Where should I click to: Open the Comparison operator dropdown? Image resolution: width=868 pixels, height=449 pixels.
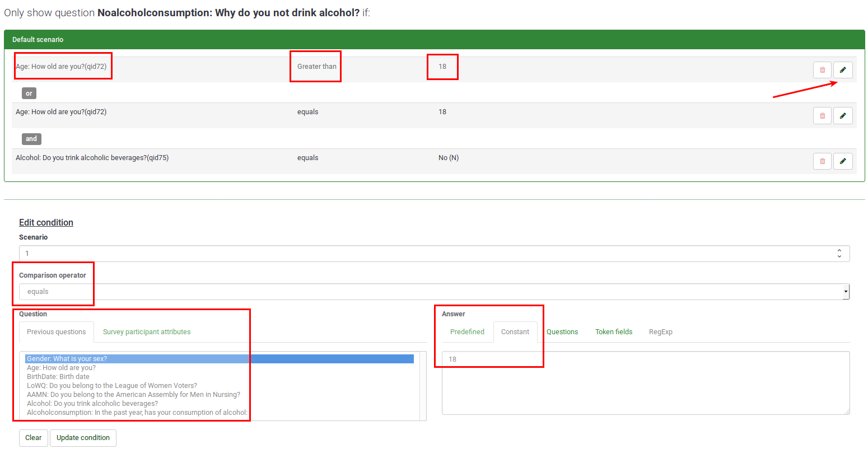434,292
